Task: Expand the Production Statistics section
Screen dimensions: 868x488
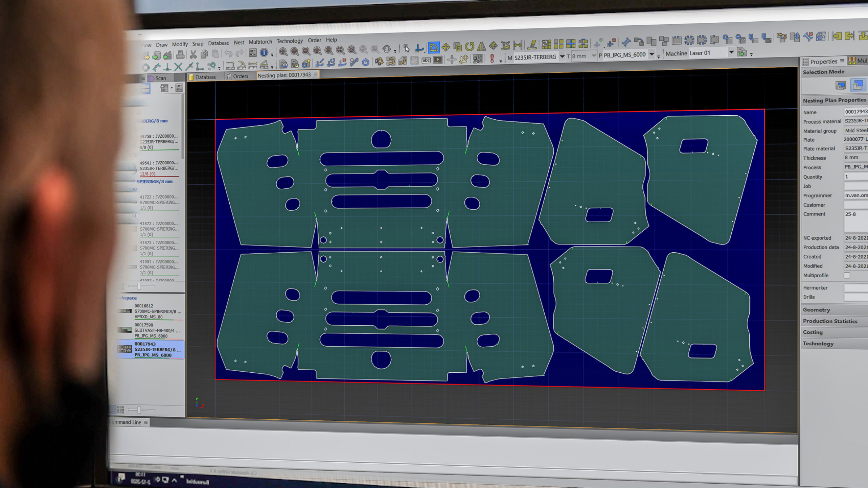Action: click(x=830, y=321)
